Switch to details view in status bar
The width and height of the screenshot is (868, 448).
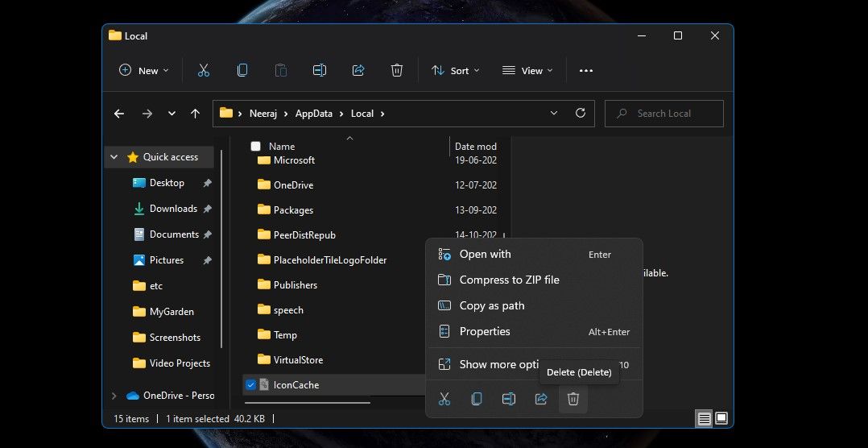coord(705,418)
